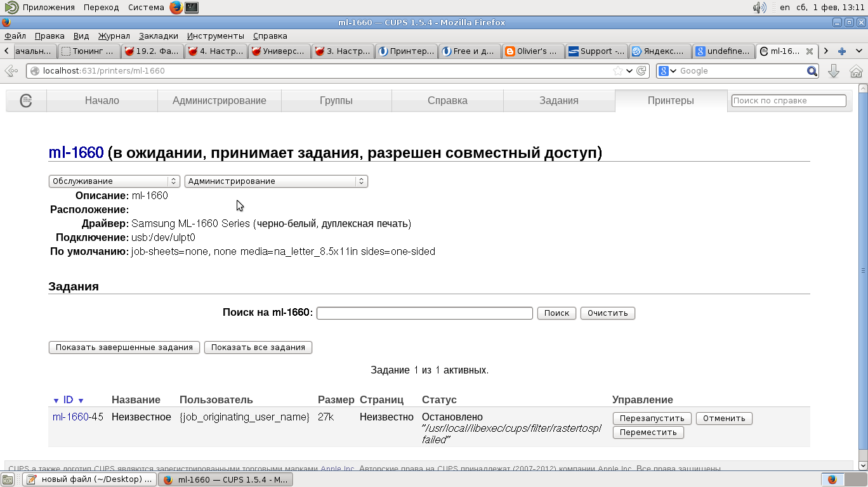Click Показать все задания button

[x=258, y=347]
